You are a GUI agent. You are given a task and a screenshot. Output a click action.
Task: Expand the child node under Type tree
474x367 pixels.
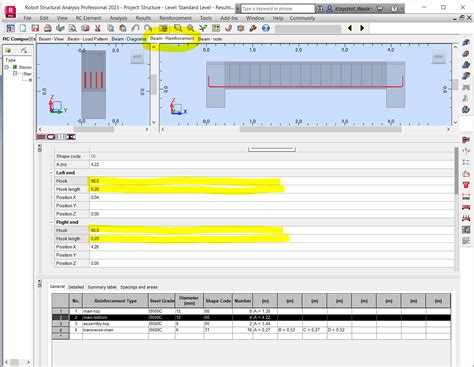[x=15, y=73]
